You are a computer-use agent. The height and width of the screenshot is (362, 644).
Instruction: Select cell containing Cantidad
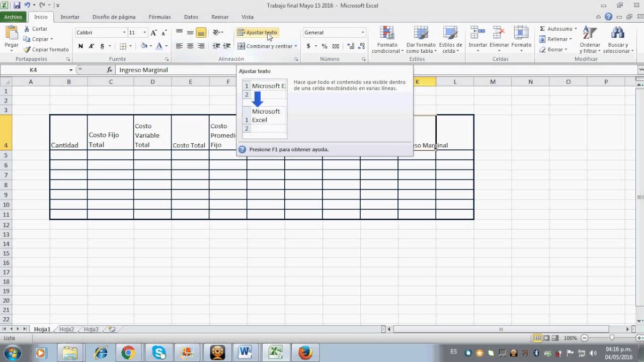[x=68, y=132]
